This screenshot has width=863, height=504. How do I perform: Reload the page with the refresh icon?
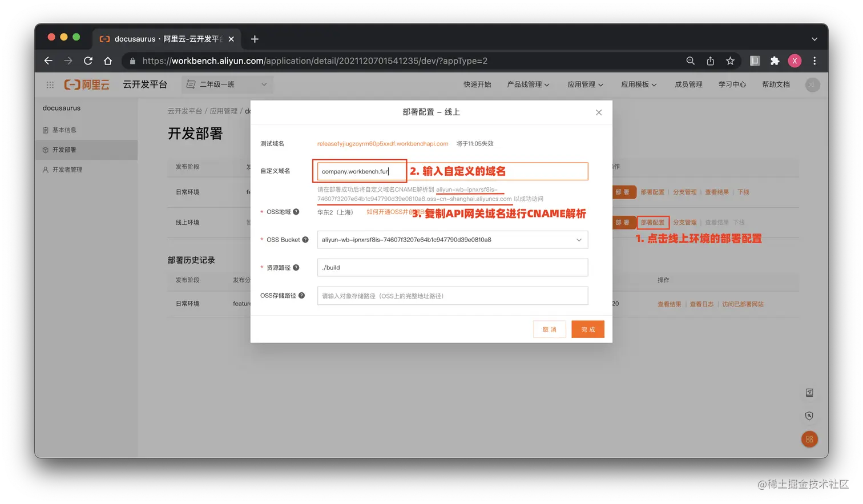[x=88, y=61]
